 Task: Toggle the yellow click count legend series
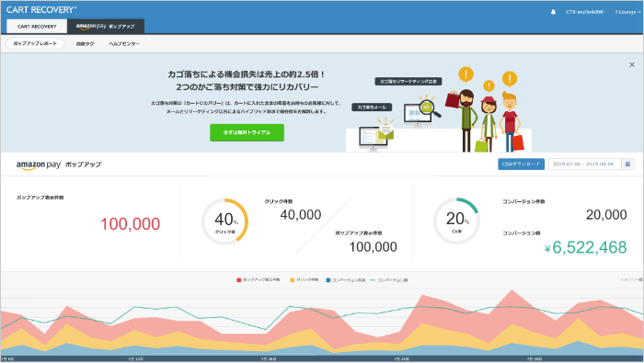click(x=305, y=279)
